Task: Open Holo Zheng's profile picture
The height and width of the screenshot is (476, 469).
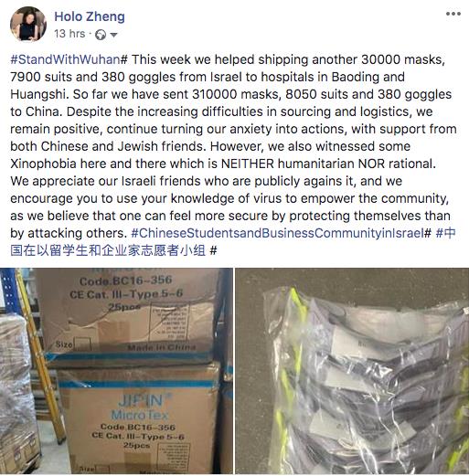Action: pyautogui.click(x=28, y=24)
